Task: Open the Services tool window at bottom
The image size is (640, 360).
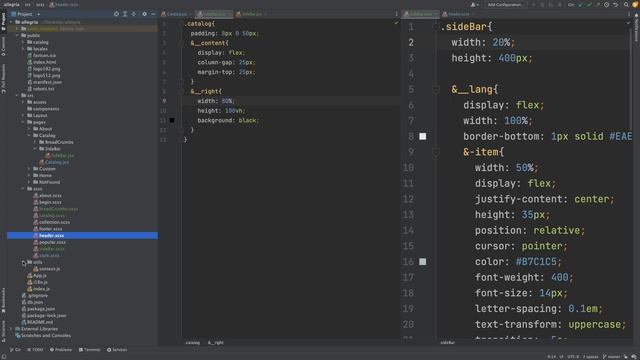Action: [117, 350]
